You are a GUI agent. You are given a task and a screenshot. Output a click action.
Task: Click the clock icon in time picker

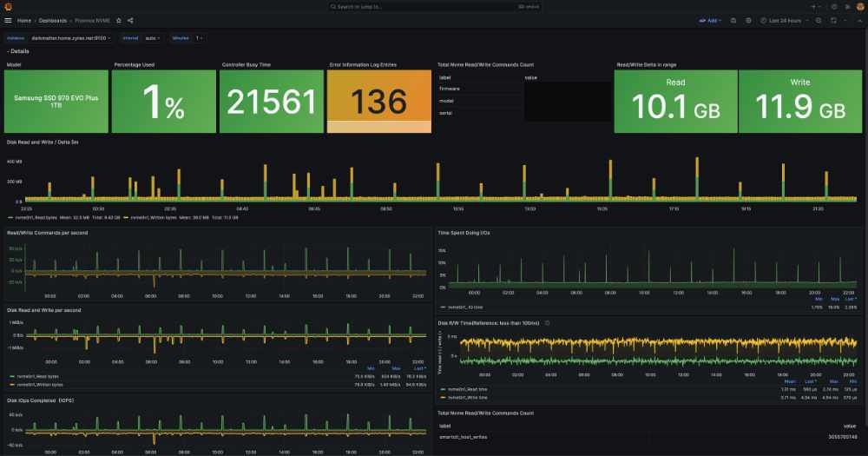pyautogui.click(x=763, y=21)
